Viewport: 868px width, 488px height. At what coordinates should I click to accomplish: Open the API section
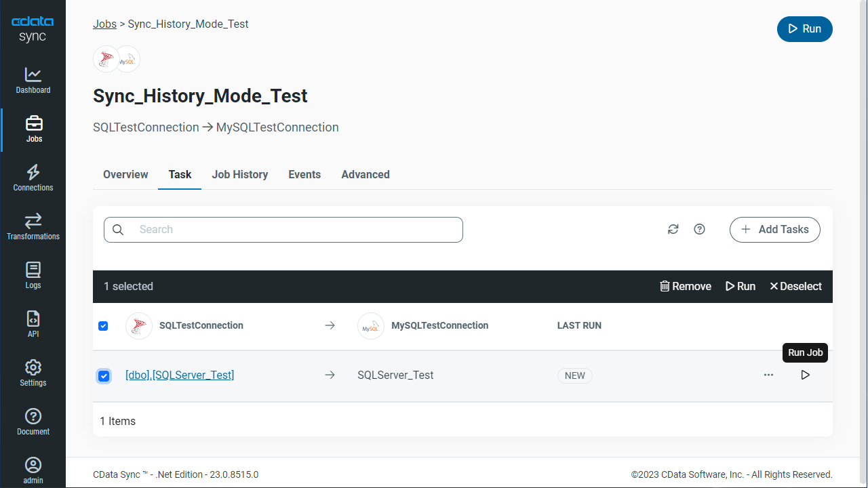click(x=33, y=324)
